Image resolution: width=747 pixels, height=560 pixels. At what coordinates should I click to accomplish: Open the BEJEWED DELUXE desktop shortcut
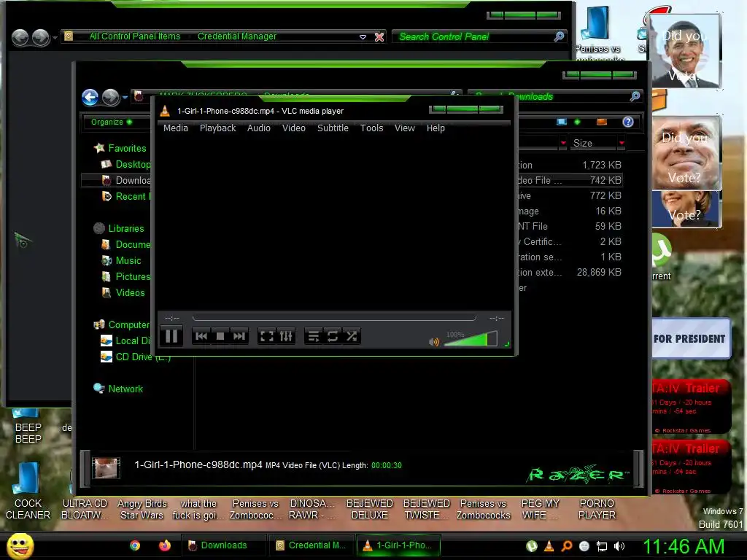(370, 509)
